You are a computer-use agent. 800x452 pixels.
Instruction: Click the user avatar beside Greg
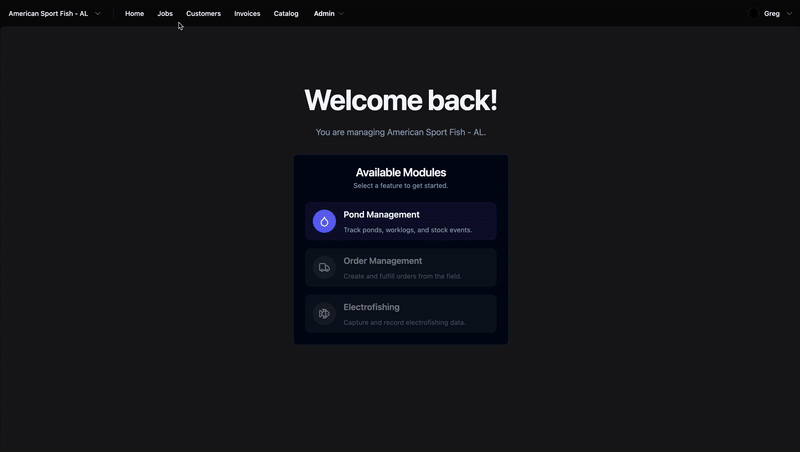(753, 14)
